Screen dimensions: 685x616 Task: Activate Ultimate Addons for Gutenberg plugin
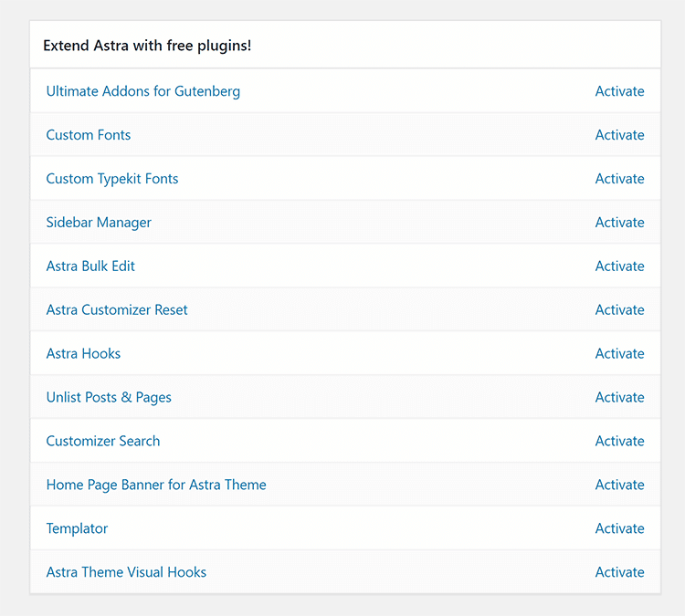click(619, 91)
